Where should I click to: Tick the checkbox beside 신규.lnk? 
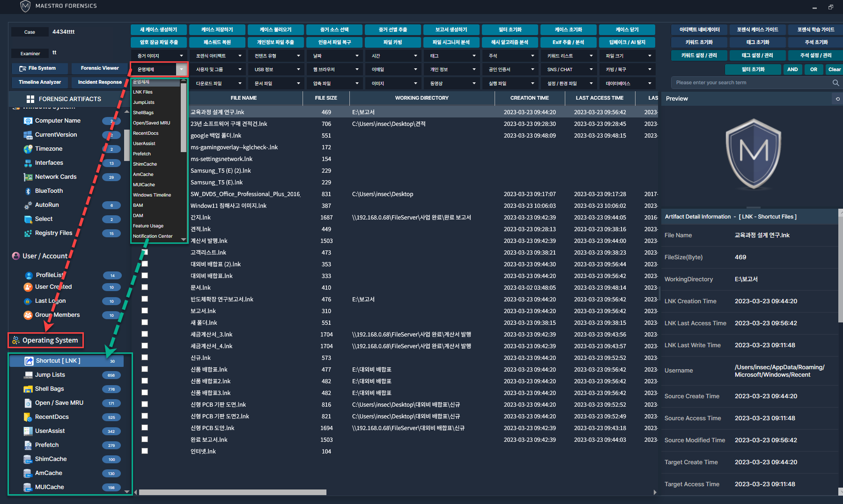(145, 358)
